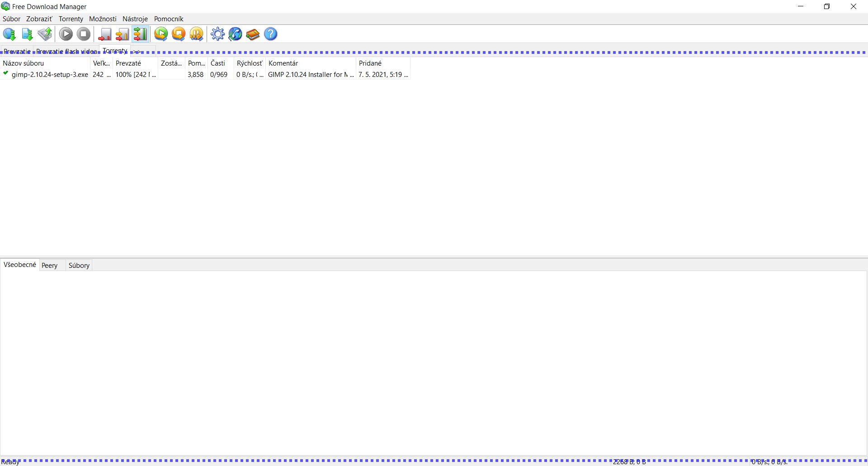Switch to Prevzatie flash videa tab
868x466 pixels.
(x=66, y=51)
